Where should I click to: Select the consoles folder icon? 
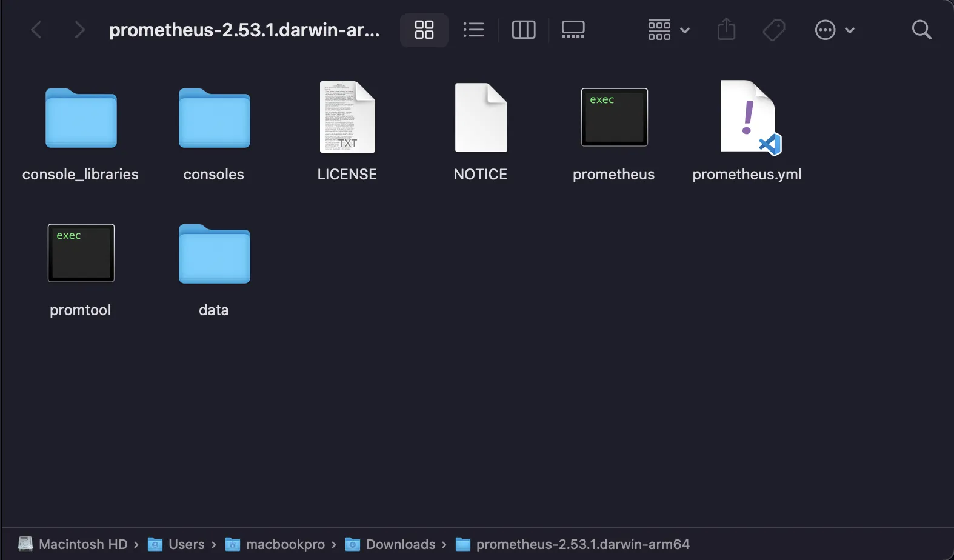[215, 118]
